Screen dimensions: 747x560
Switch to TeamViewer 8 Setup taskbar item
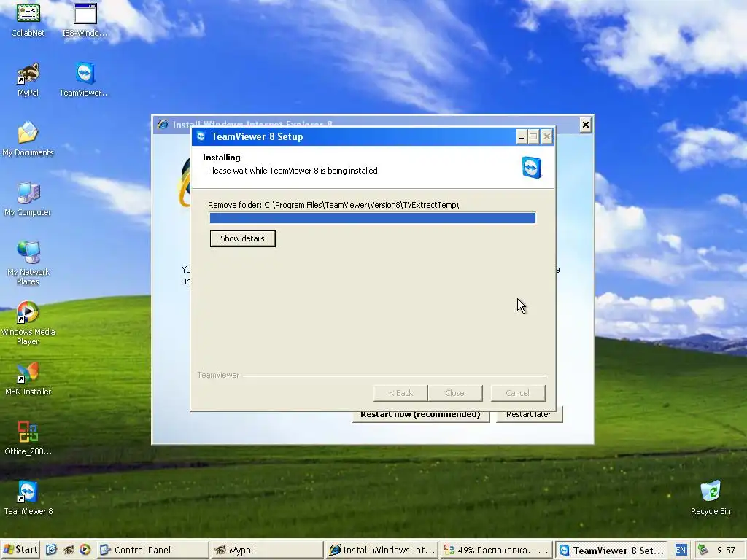pos(611,550)
